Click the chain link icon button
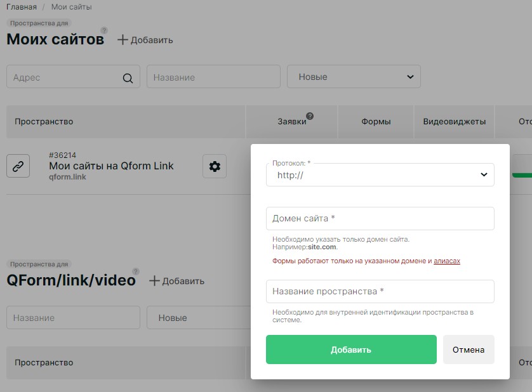 [x=18, y=166]
